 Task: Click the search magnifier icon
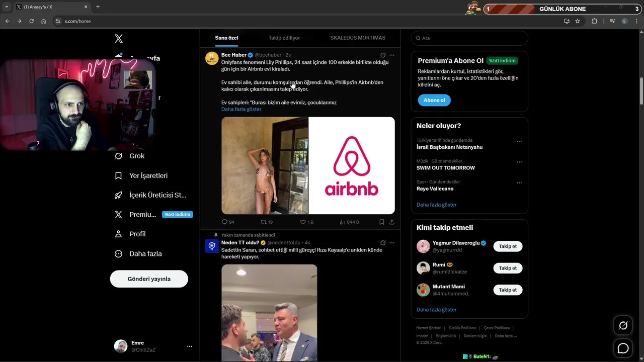pos(418,38)
